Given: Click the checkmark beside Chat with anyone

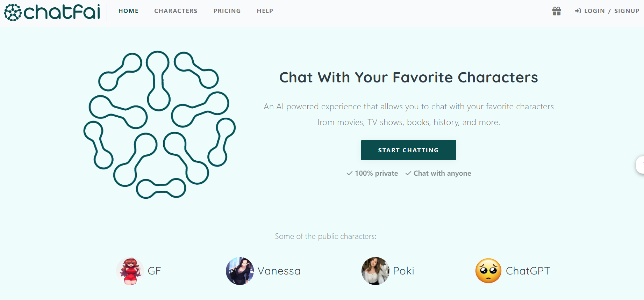Looking at the screenshot, I should tap(408, 173).
